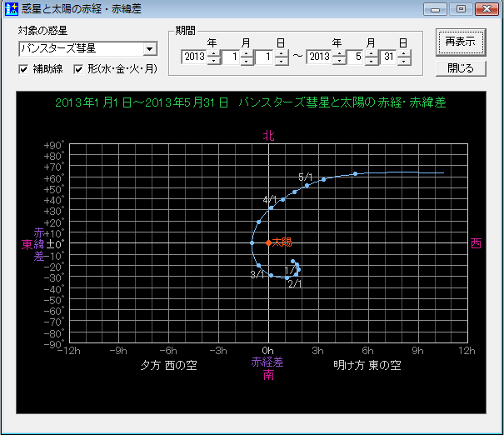Decrease the start month with down arrow
The height and width of the screenshot is (435, 504).
247,62
